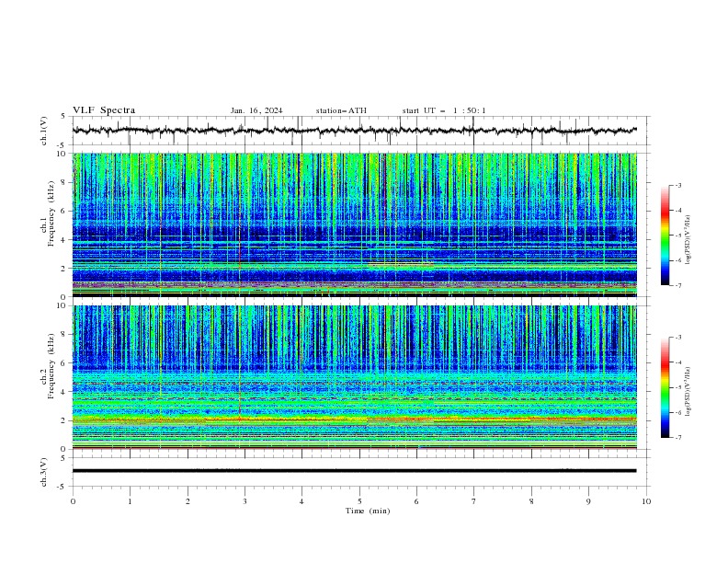This screenshot has height=563, width=728.
Task: Click the ch.3 flat black waveform trace
Action: tap(354, 471)
